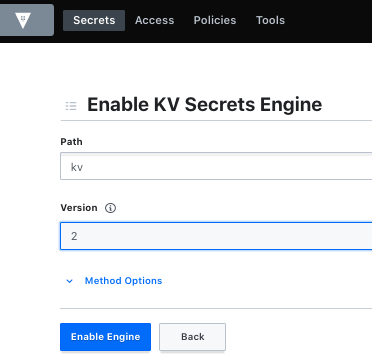The height and width of the screenshot is (362, 372).
Task: Click the number 2 in the Version selector
Action: 74,236
